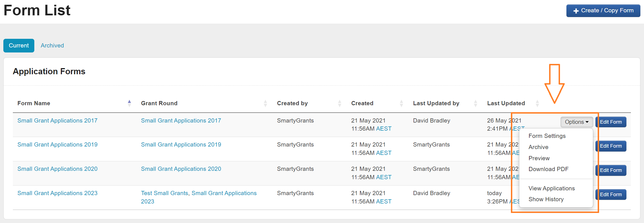Open View Applications from the menu
644x223 pixels.
point(551,188)
